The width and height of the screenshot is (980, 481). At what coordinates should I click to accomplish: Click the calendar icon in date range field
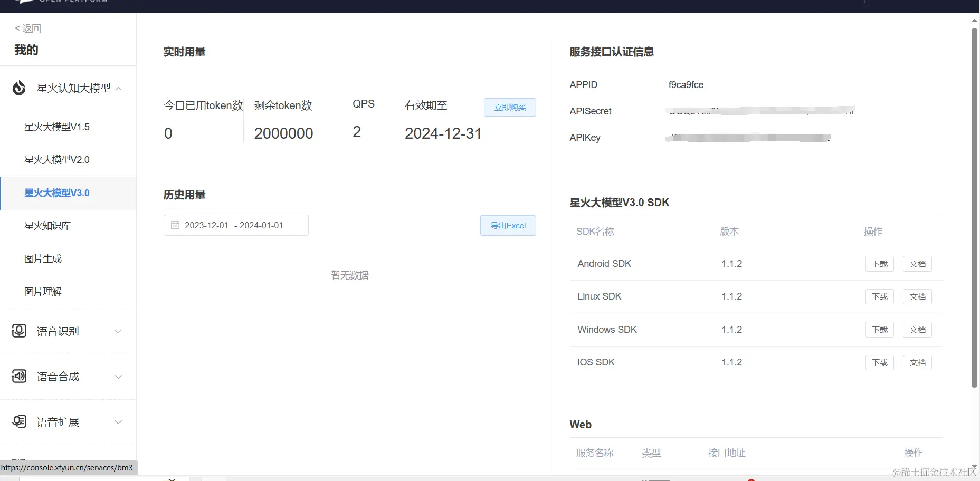(175, 225)
